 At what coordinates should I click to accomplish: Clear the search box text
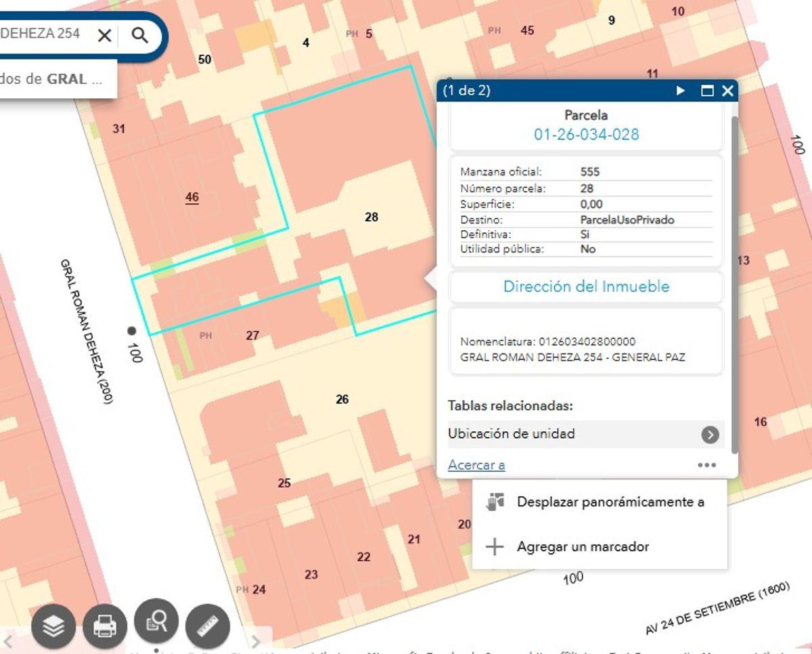104,35
